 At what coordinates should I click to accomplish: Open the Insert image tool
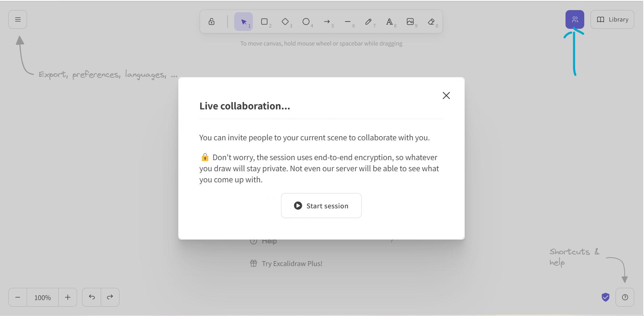point(411,22)
